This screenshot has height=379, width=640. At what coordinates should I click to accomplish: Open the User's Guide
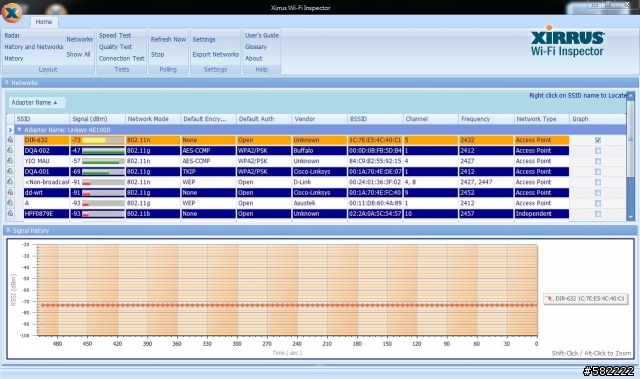[x=262, y=35]
